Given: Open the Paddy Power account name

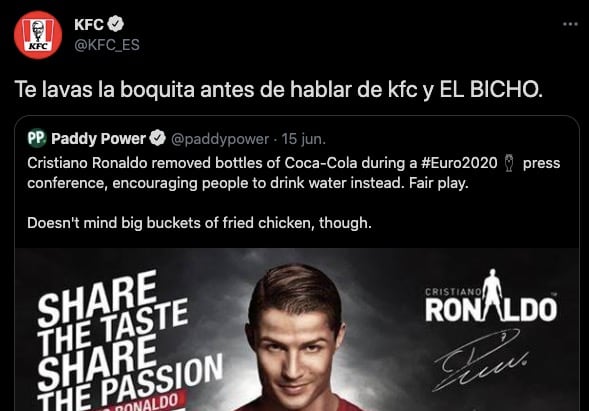Looking at the screenshot, I should tap(98, 139).
